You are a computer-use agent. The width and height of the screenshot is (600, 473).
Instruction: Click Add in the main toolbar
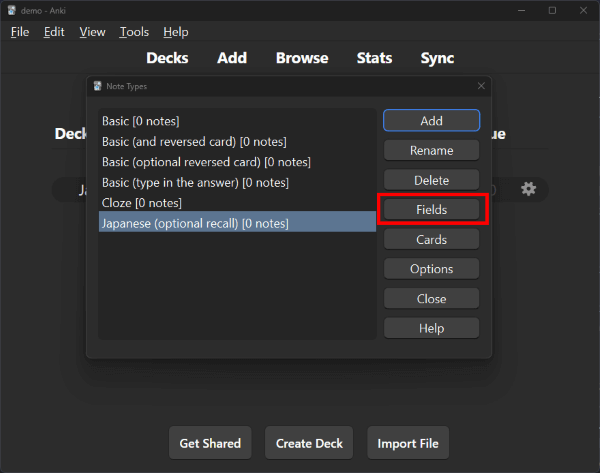click(232, 58)
